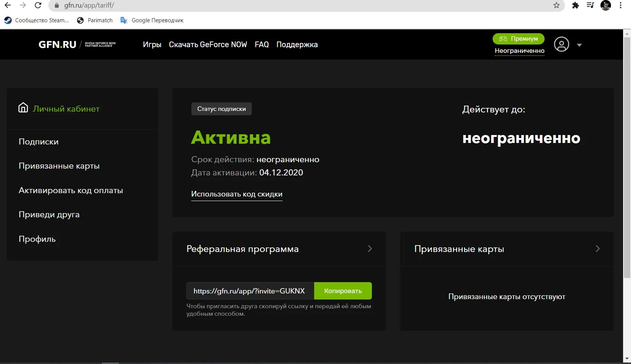Click the Статус подписки badge
Screen dimensions: 631x364
(x=221, y=109)
